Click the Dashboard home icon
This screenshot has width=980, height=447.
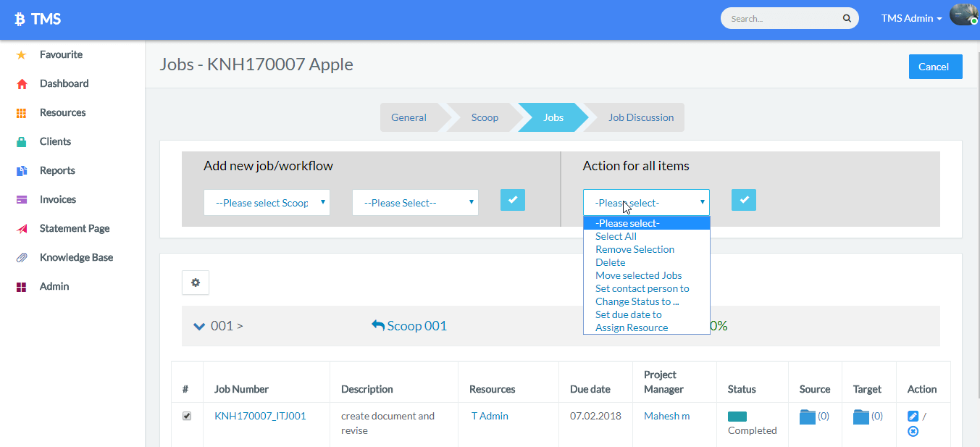(x=22, y=84)
